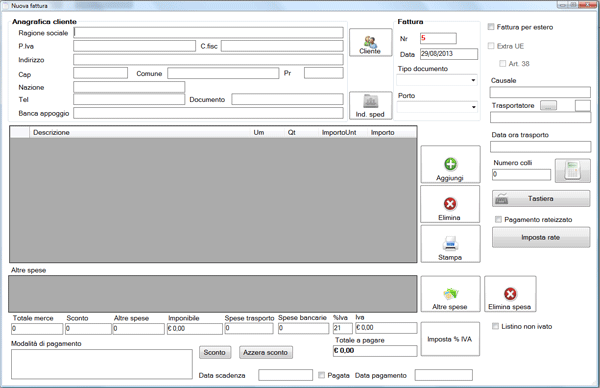The image size is (600, 388).
Task: Click the Totale merce field
Action: tap(37, 329)
